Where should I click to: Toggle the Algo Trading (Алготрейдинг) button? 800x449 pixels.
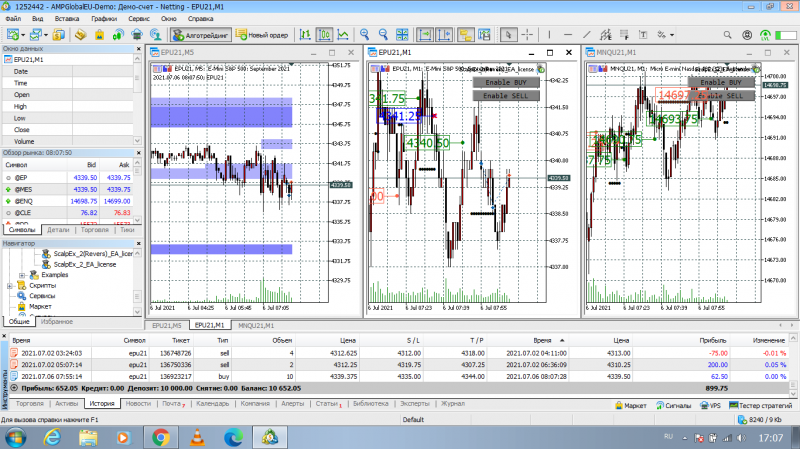pos(201,35)
